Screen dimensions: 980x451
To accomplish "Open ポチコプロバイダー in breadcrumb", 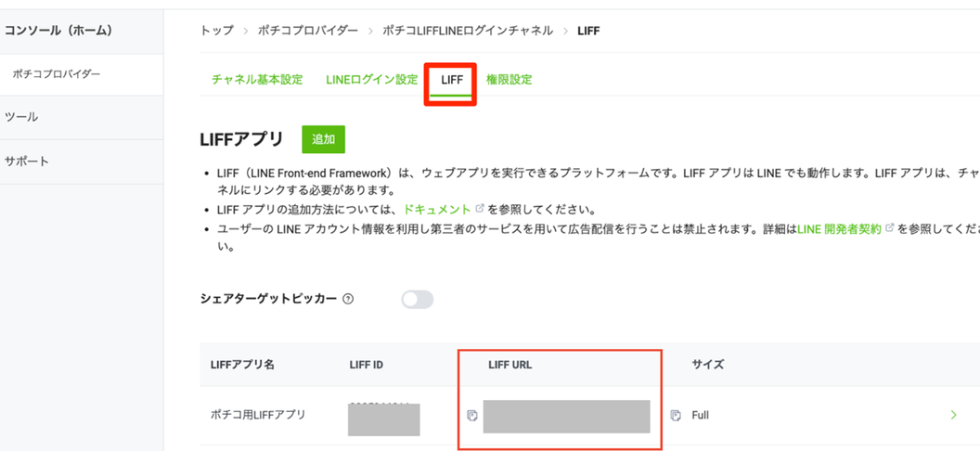I will point(308,30).
